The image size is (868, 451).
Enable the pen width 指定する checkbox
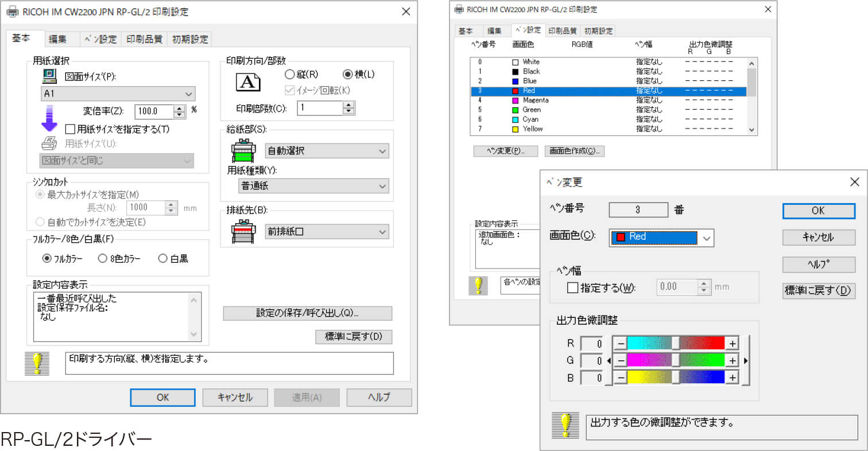coord(572,287)
